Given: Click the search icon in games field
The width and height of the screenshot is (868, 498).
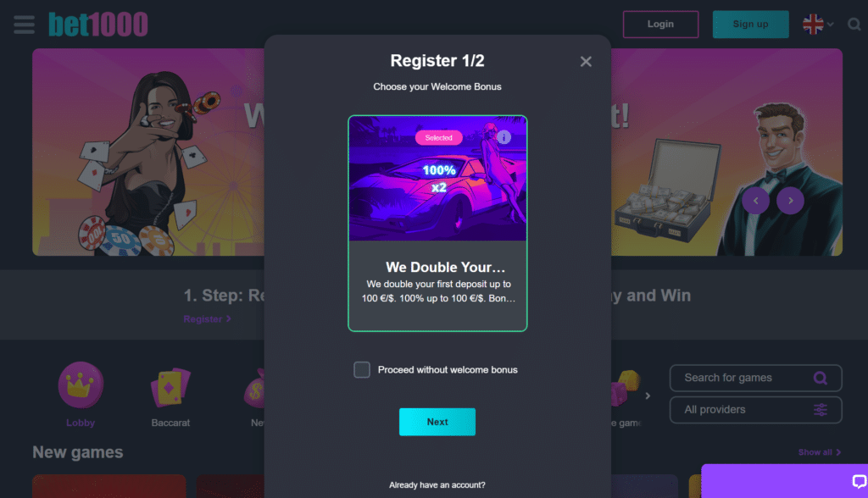Looking at the screenshot, I should [820, 378].
